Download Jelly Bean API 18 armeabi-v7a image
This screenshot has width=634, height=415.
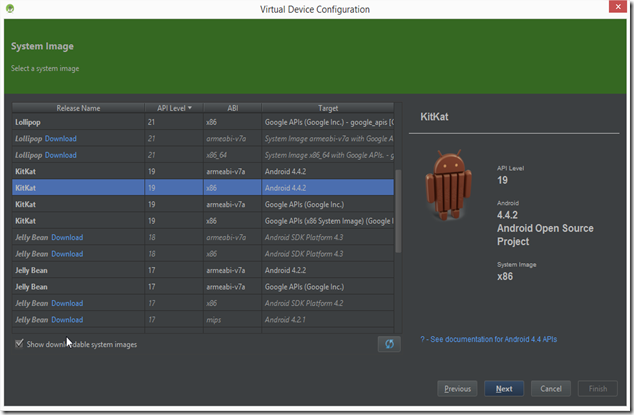coord(67,237)
